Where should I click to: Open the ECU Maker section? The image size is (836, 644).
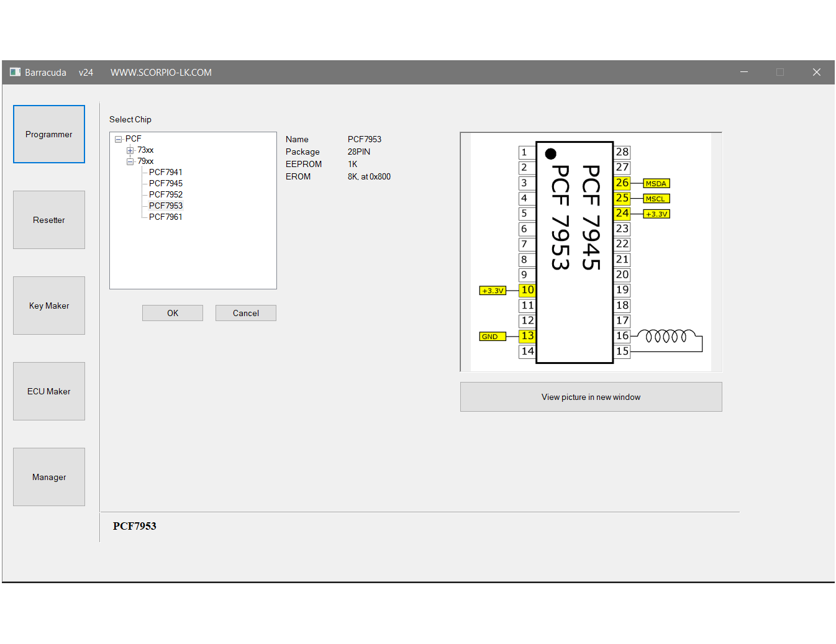(49, 391)
